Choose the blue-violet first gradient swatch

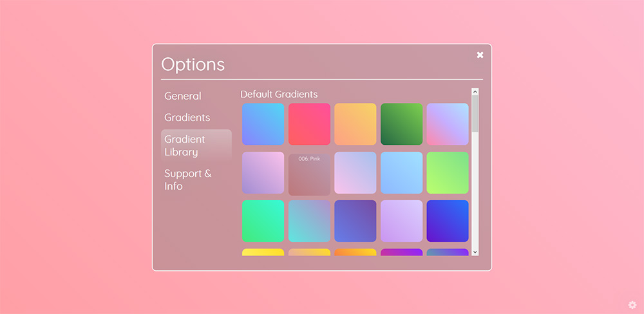click(x=263, y=124)
